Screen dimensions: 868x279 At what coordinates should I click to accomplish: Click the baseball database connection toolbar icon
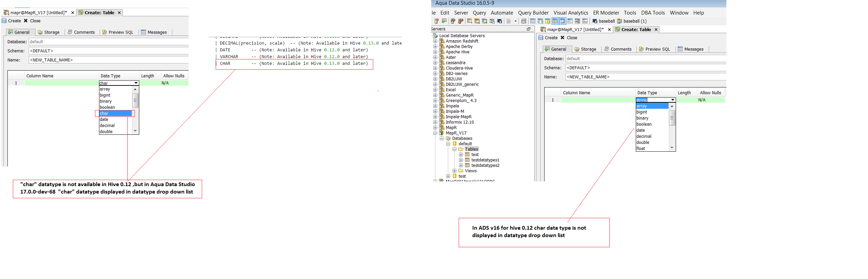(595, 21)
